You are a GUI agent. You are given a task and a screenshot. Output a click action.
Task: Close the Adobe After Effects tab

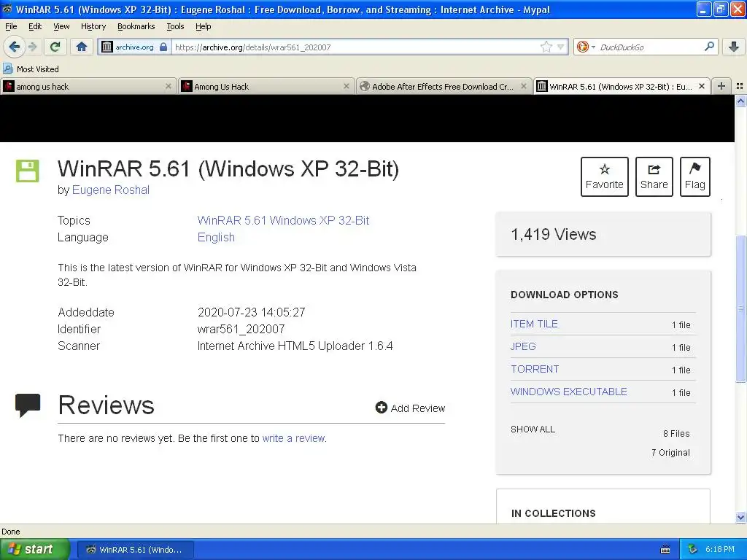pyautogui.click(x=524, y=86)
